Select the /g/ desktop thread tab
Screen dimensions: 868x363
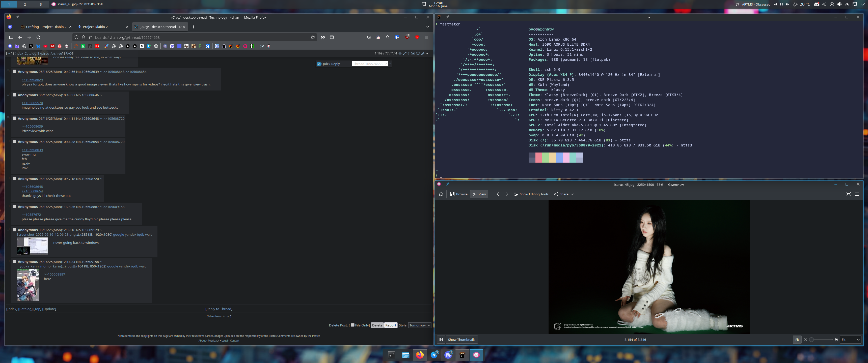160,27
